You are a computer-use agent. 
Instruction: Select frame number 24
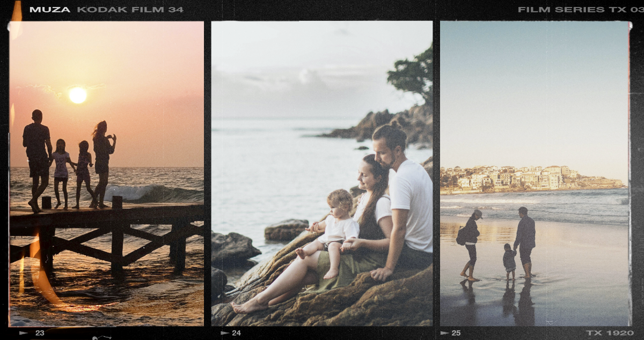pyautogui.click(x=236, y=333)
